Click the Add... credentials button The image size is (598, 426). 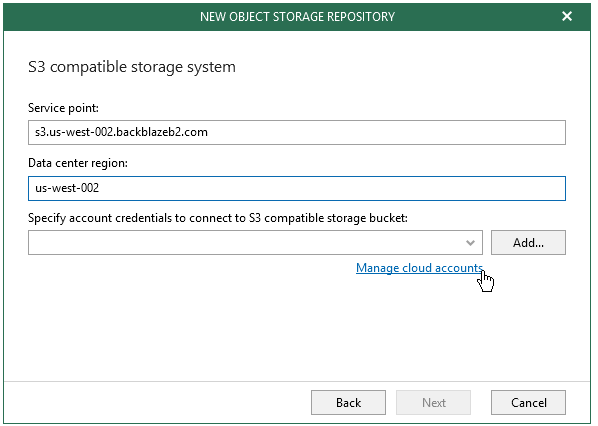tap(528, 243)
